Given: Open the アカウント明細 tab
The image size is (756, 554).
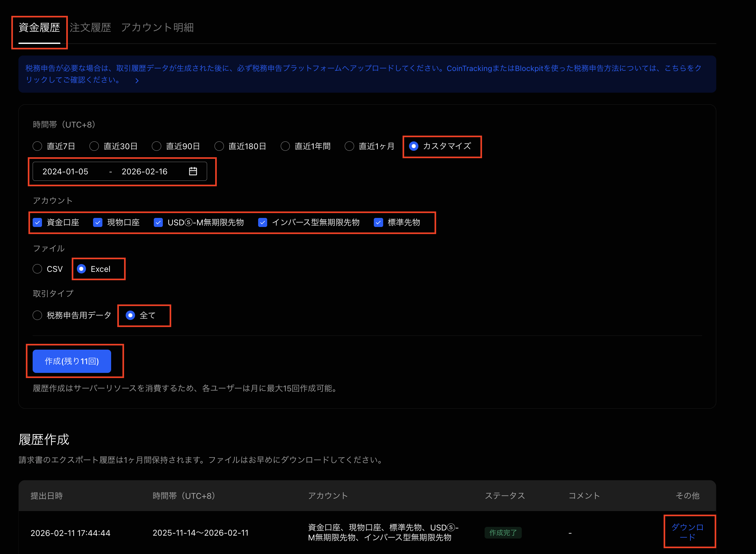Looking at the screenshot, I should coord(157,27).
